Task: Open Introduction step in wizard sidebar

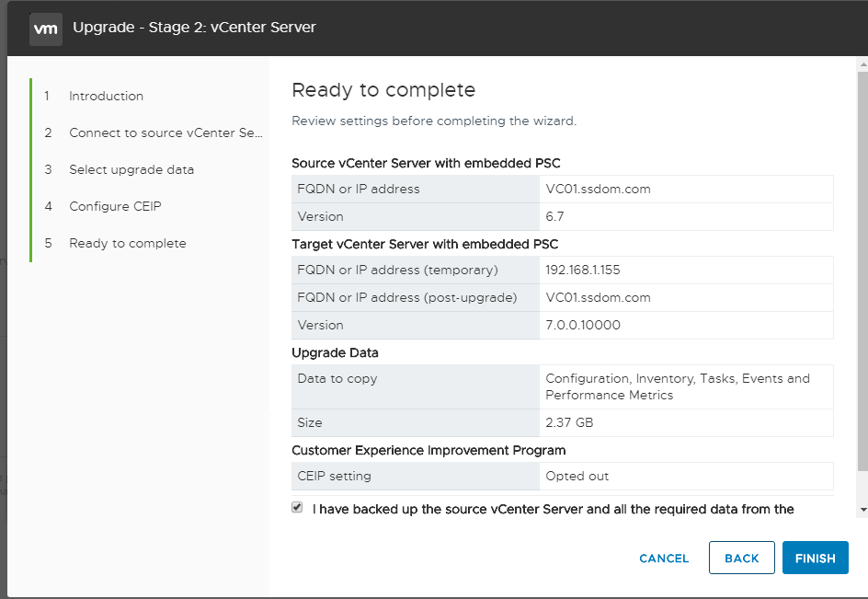Action: coord(106,96)
